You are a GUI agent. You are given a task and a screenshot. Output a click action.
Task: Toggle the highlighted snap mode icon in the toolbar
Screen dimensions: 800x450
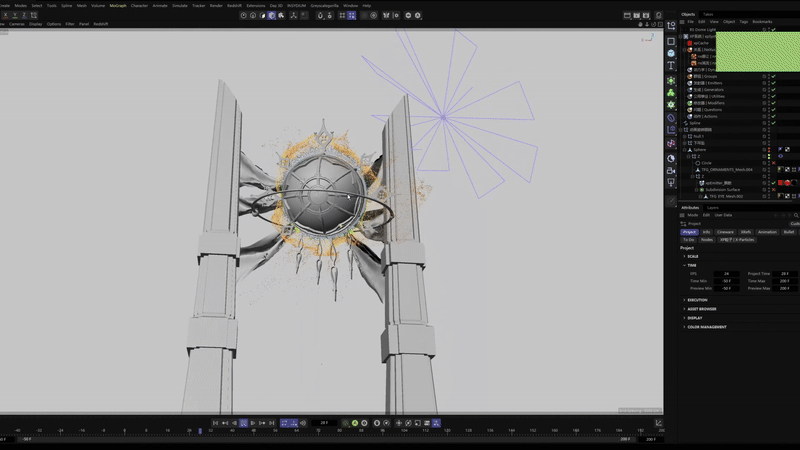click(x=272, y=15)
